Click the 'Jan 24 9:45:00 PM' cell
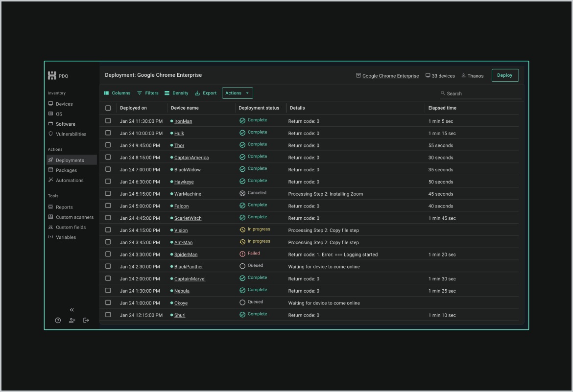 (140, 145)
